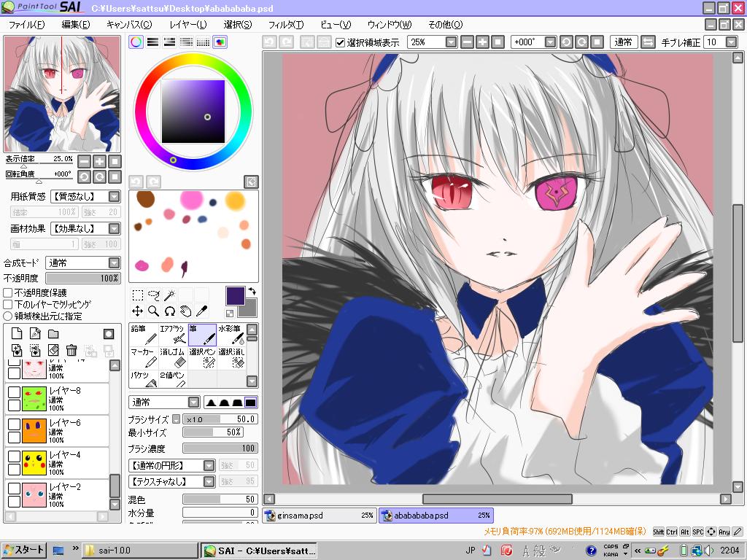Swap foreground and background colors arrow
747x560 pixels.
252,291
